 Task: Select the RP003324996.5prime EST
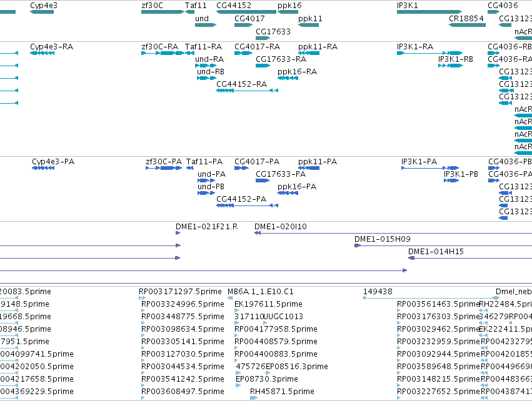click(x=143, y=310)
